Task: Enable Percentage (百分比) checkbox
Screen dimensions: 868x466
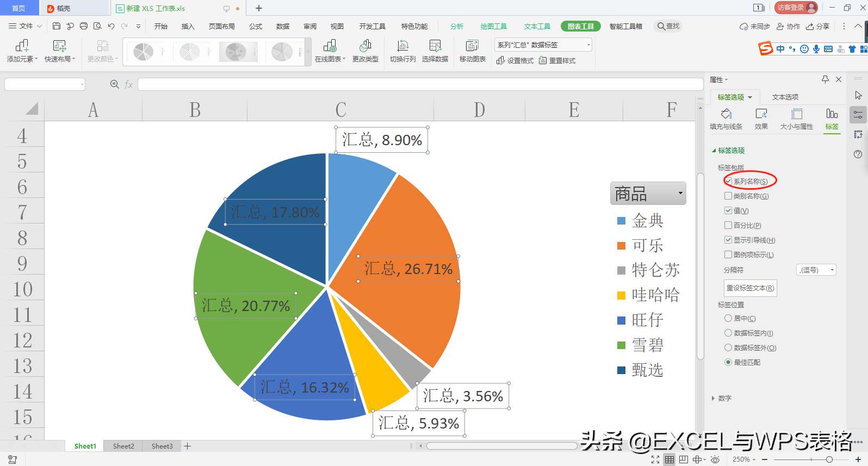Action: point(728,225)
